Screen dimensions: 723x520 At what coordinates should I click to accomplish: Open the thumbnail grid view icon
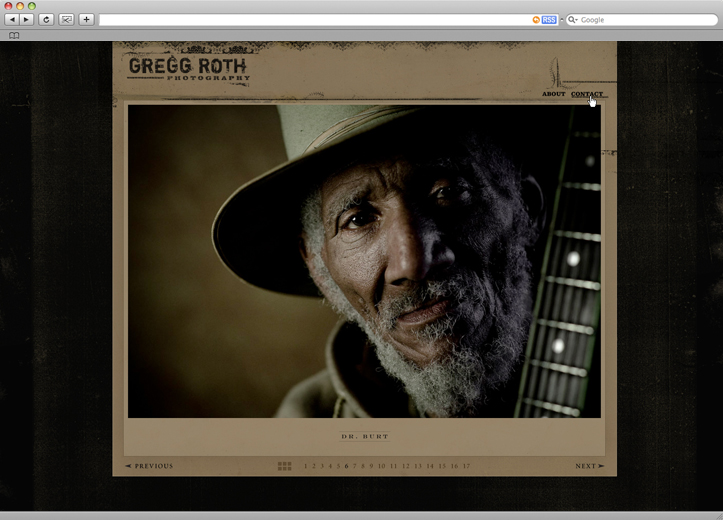pos(284,466)
